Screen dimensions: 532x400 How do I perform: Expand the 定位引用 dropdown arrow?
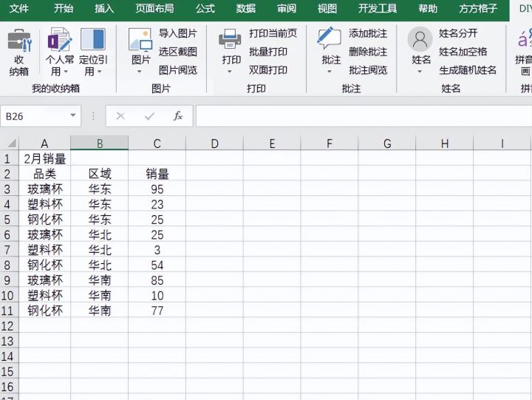coord(100,72)
